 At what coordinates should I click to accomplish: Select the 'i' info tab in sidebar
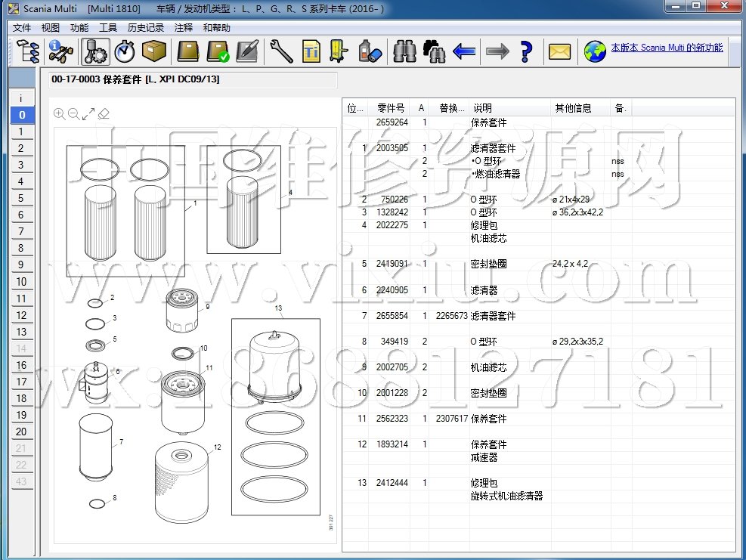pos(21,98)
